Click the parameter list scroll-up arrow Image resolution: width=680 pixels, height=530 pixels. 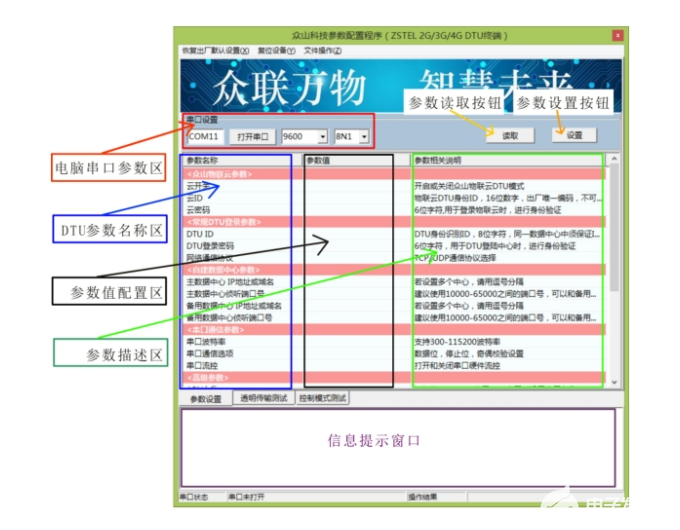click(x=614, y=159)
